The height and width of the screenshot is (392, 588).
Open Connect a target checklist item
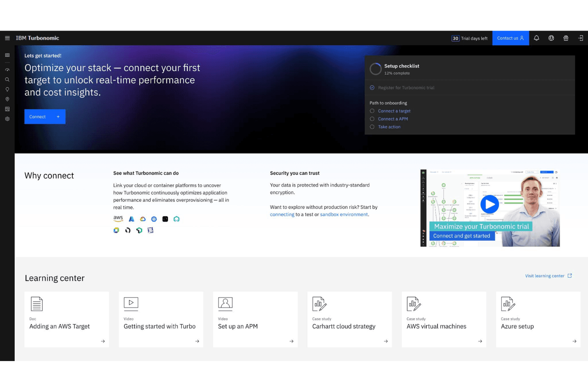point(394,111)
